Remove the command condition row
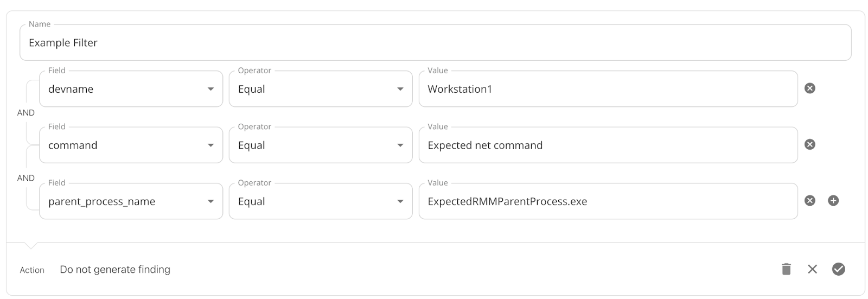Screen dimensions: 868x299 [809, 144]
